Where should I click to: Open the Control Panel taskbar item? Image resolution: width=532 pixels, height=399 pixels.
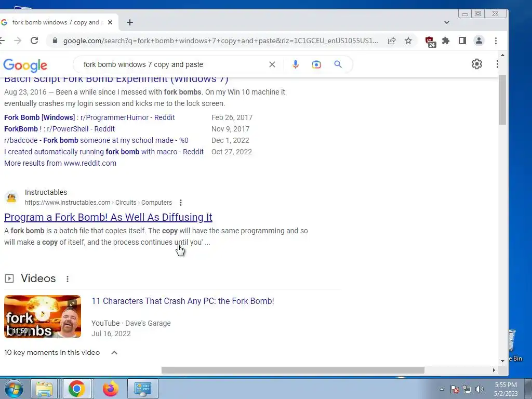(x=142, y=389)
